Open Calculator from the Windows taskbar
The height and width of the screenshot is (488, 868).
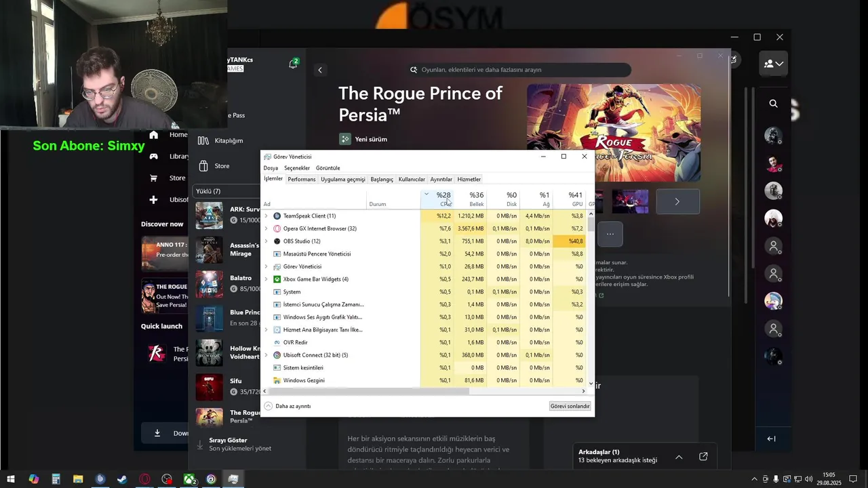pos(56,479)
